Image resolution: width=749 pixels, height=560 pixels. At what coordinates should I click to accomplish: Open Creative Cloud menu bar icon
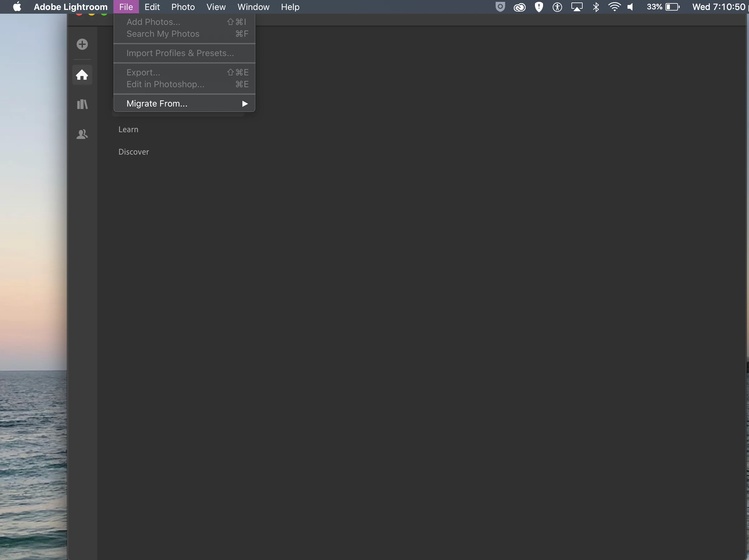click(x=519, y=7)
